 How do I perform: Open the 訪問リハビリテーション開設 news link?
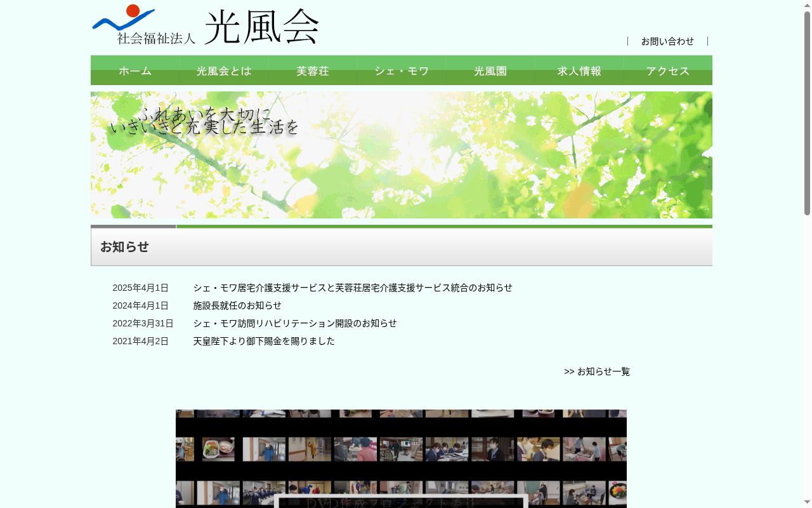click(295, 323)
